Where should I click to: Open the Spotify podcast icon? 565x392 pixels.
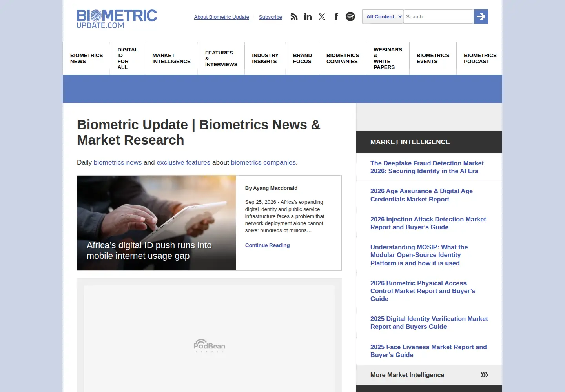point(350,16)
